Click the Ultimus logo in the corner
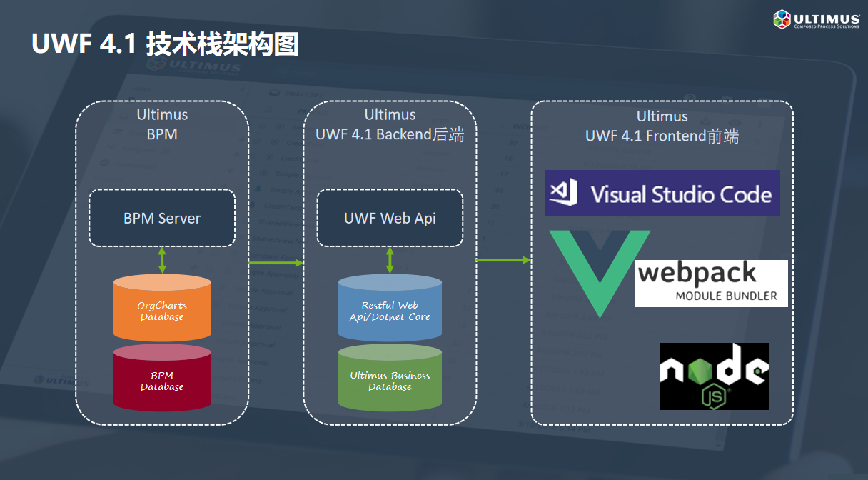 click(816, 19)
